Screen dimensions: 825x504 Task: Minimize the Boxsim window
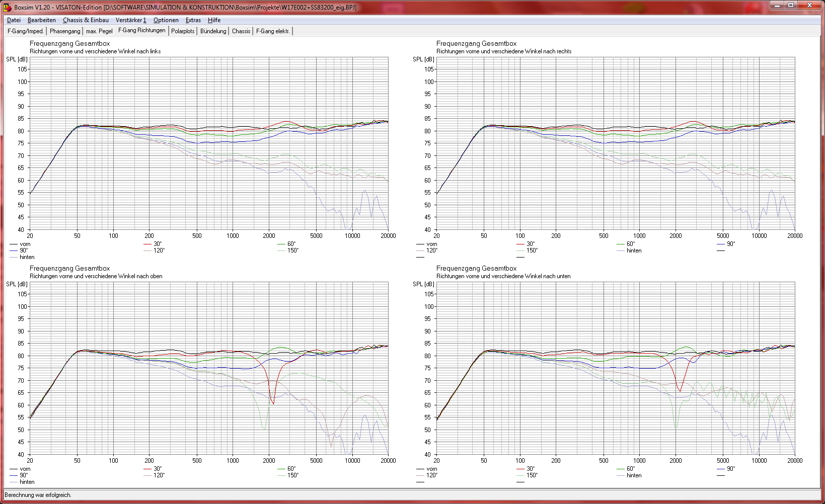pyautogui.click(x=777, y=6)
